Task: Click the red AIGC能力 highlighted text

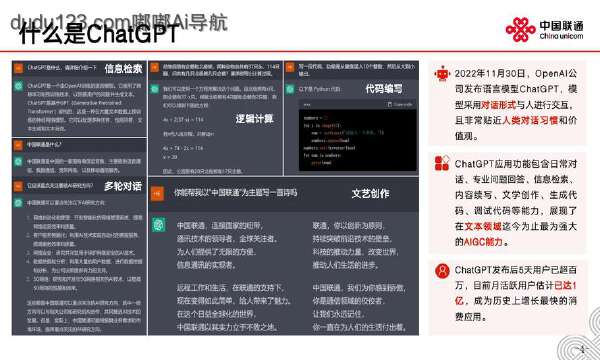Action: click(x=483, y=242)
